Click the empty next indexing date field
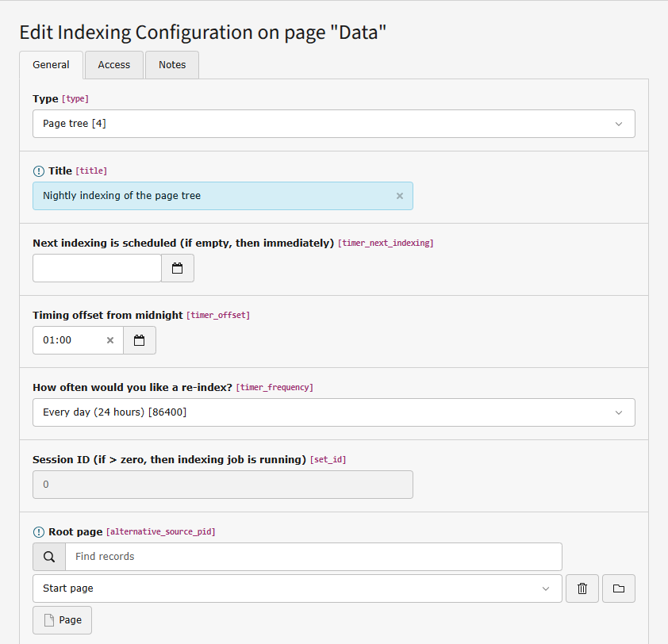The image size is (668, 644). 97,268
